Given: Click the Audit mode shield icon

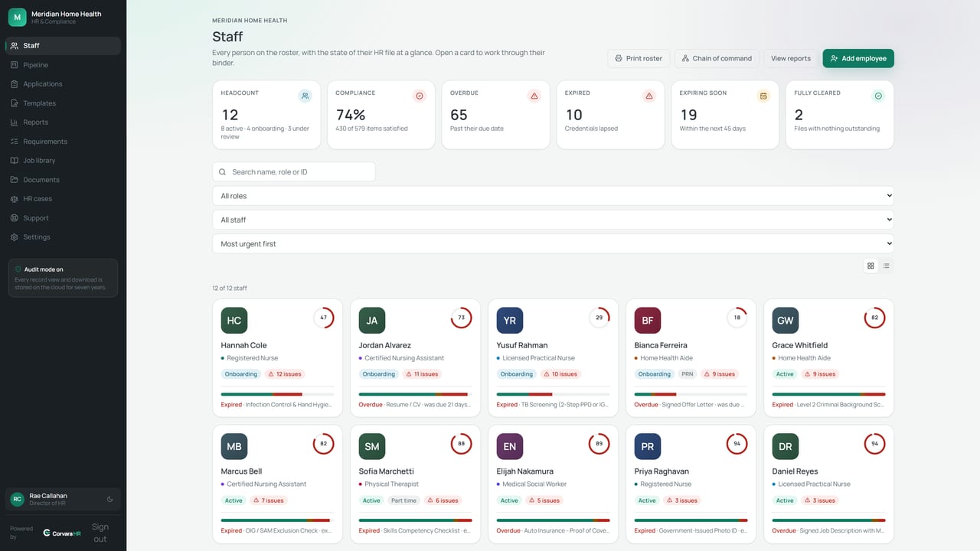Looking at the screenshot, I should (18, 269).
